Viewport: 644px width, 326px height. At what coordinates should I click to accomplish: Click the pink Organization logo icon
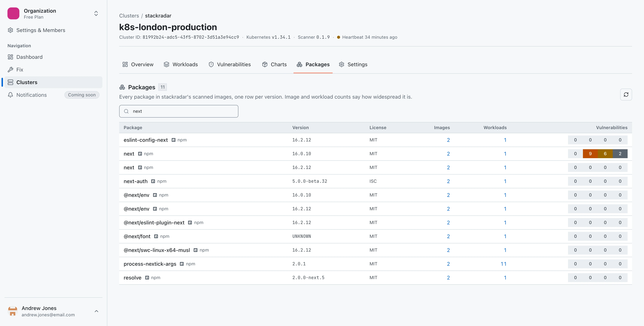point(13,13)
